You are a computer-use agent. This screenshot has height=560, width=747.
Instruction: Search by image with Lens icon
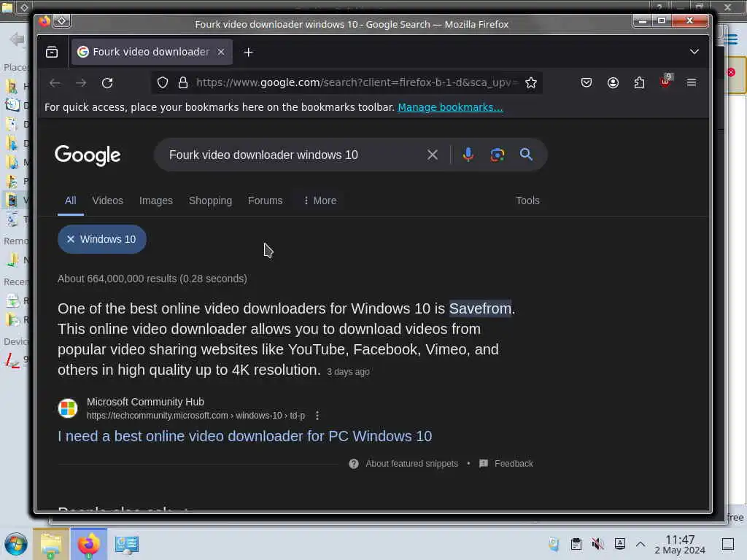pyautogui.click(x=497, y=155)
